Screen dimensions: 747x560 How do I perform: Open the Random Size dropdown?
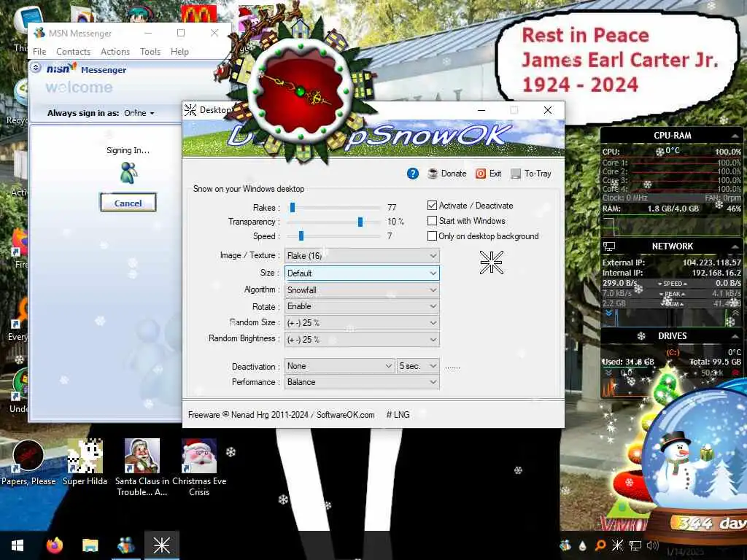pos(362,323)
